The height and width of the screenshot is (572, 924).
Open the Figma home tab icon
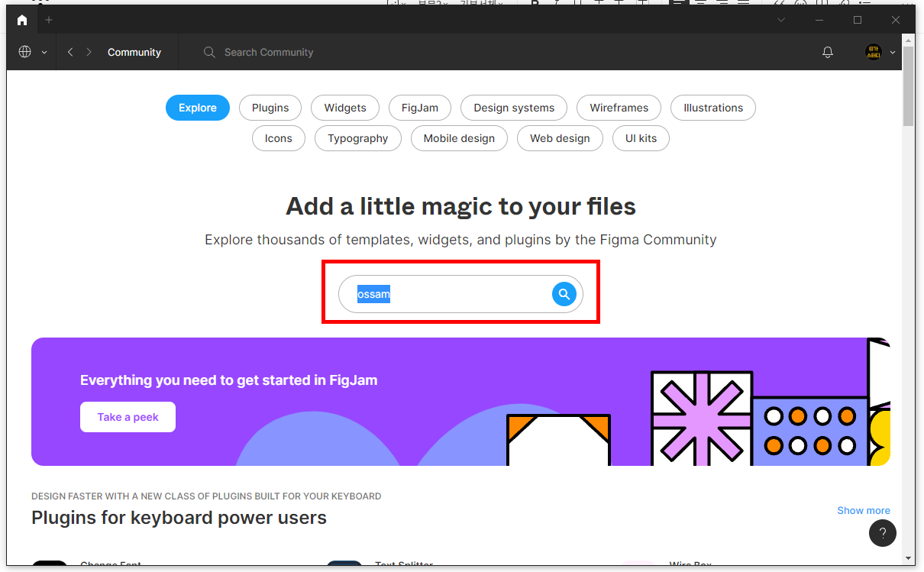(22, 20)
